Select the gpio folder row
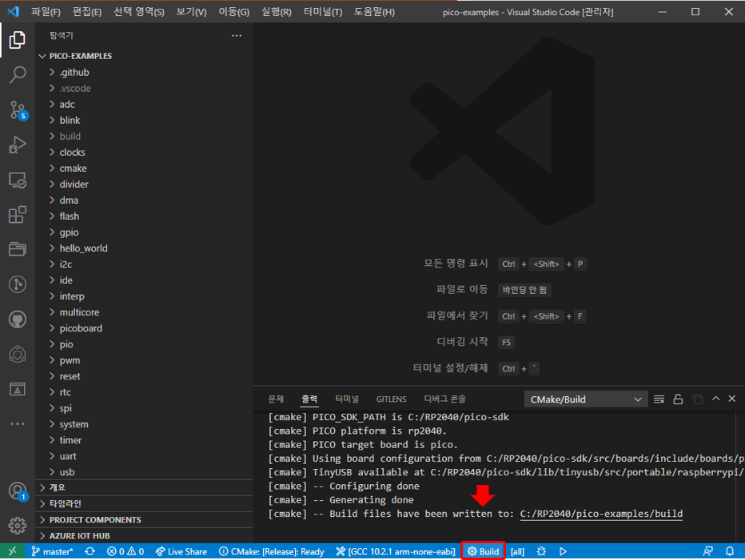745x560 pixels. (x=145, y=232)
